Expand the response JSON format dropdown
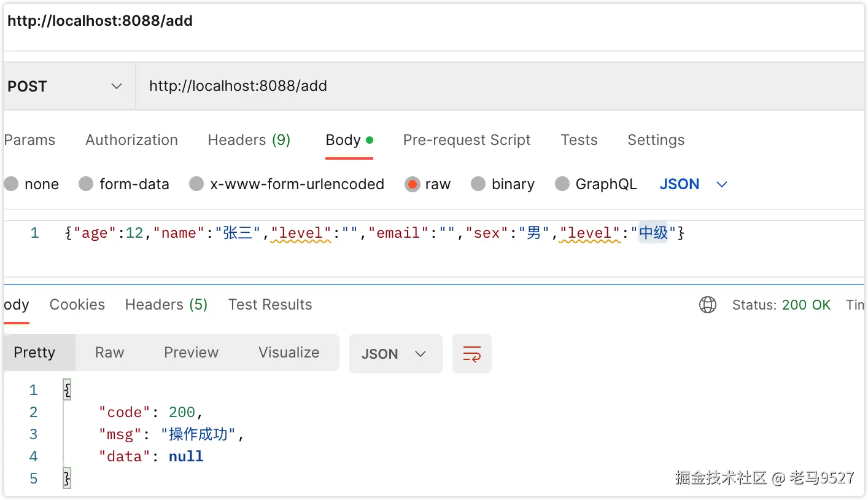The image size is (868, 500). [395, 354]
